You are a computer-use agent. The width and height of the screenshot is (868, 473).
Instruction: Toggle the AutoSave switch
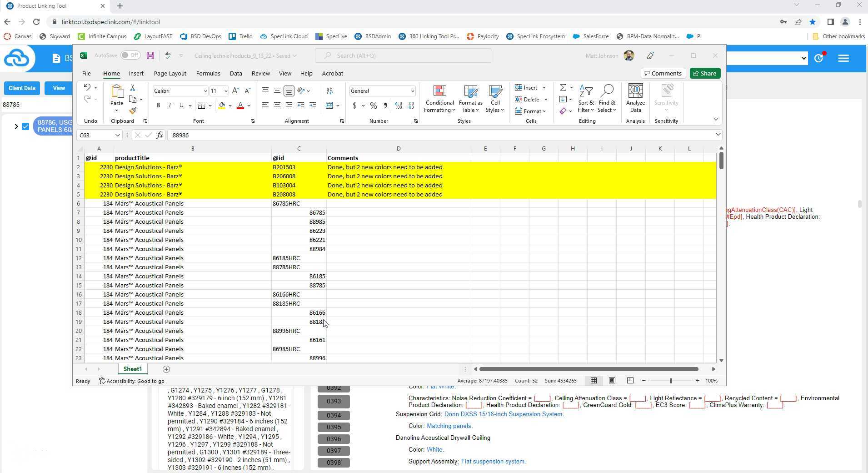[x=130, y=55]
